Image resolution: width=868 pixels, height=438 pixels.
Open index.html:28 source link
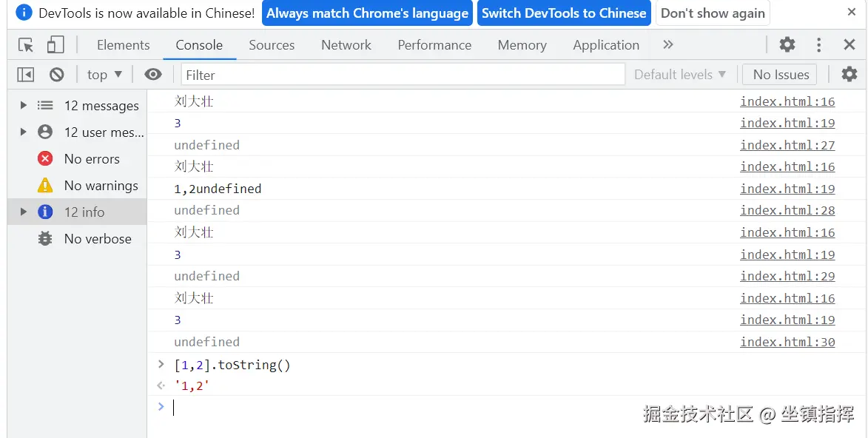click(x=787, y=210)
